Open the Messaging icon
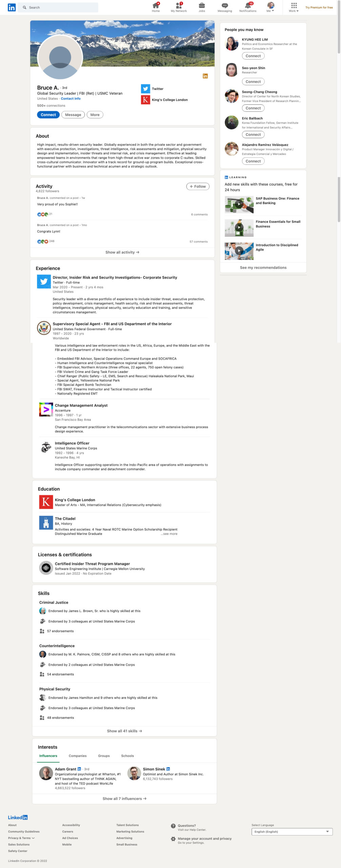The width and height of the screenshot is (341, 868). click(224, 5)
